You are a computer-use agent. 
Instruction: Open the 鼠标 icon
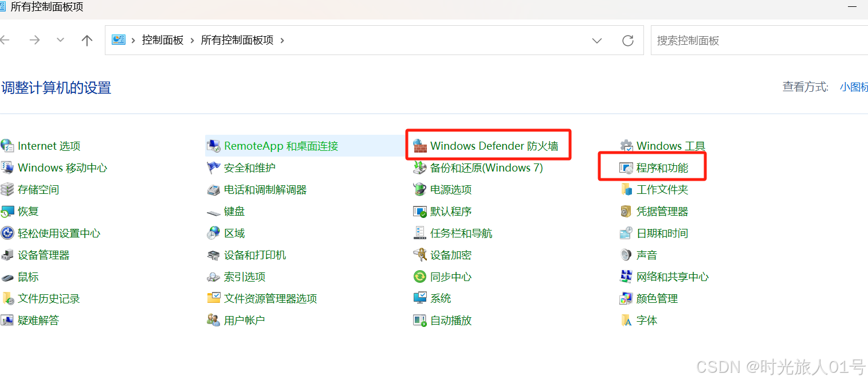(7, 277)
